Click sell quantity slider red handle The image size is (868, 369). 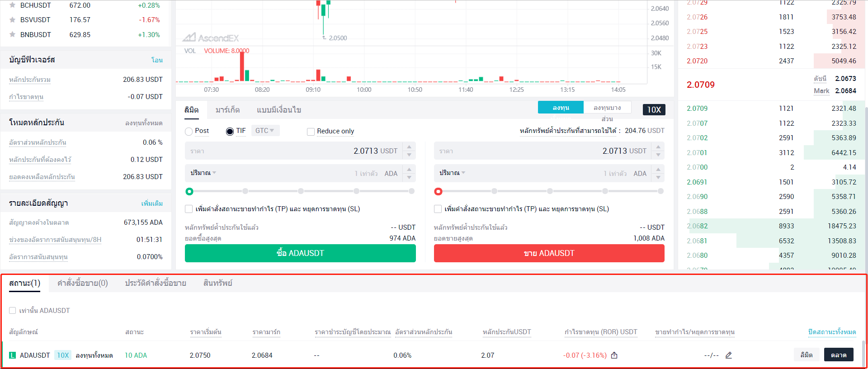[438, 191]
